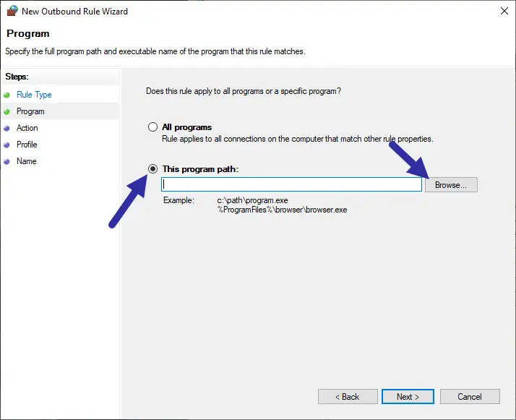Image resolution: width=516 pixels, height=420 pixels.
Task: Open the Profile step in Steps list
Action: click(27, 145)
